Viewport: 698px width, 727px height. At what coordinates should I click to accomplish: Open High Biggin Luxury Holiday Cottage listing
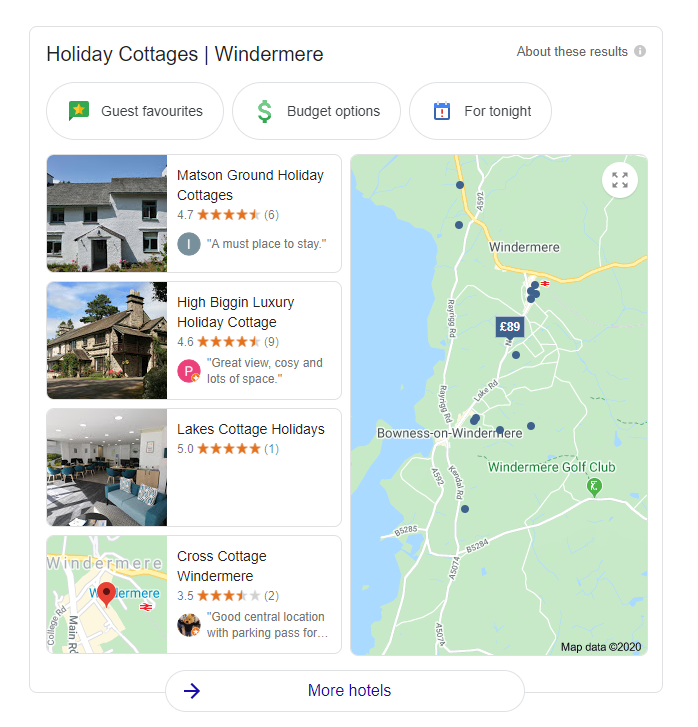pyautogui.click(x=194, y=340)
